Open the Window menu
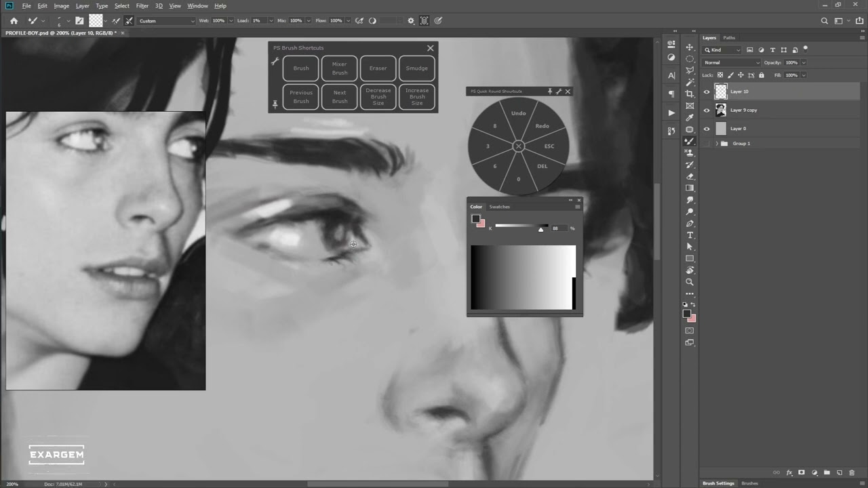Image resolution: width=868 pixels, height=488 pixels. click(197, 5)
